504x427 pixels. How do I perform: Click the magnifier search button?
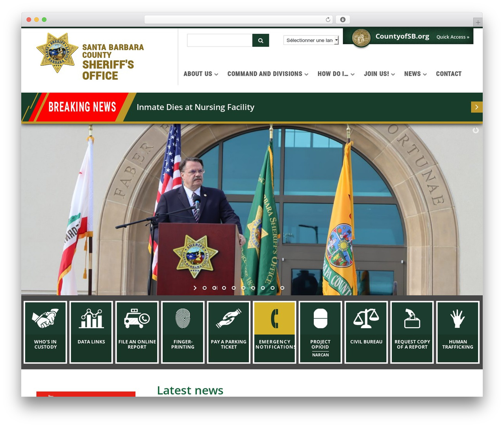(x=261, y=40)
